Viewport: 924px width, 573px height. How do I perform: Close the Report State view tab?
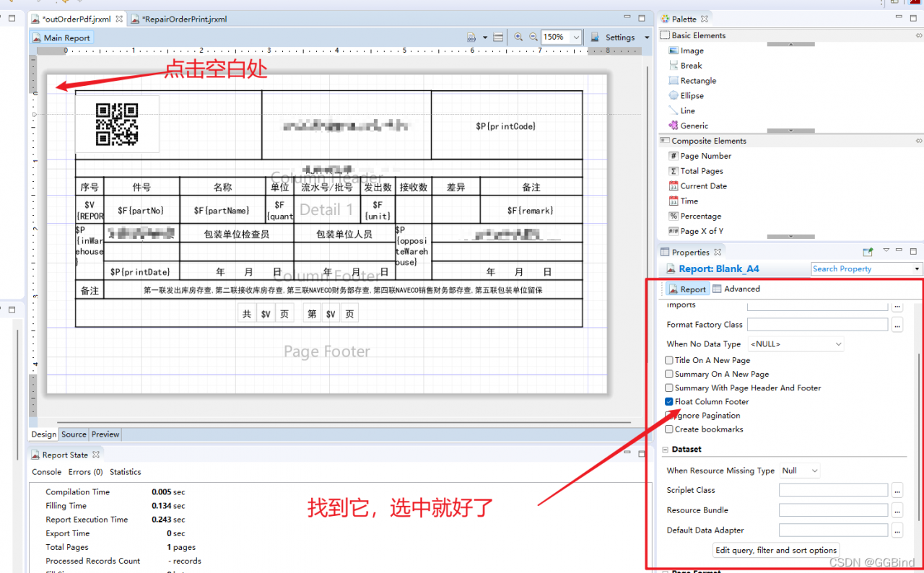(x=95, y=455)
